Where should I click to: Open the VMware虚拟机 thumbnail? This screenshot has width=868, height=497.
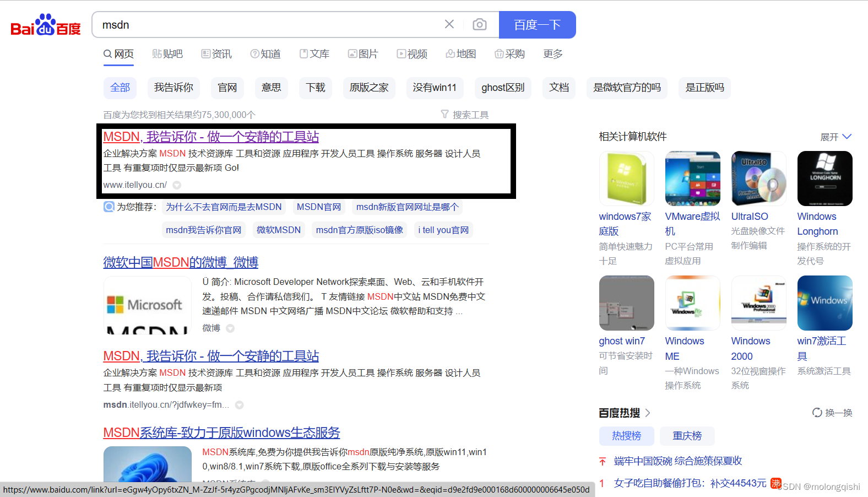(693, 179)
